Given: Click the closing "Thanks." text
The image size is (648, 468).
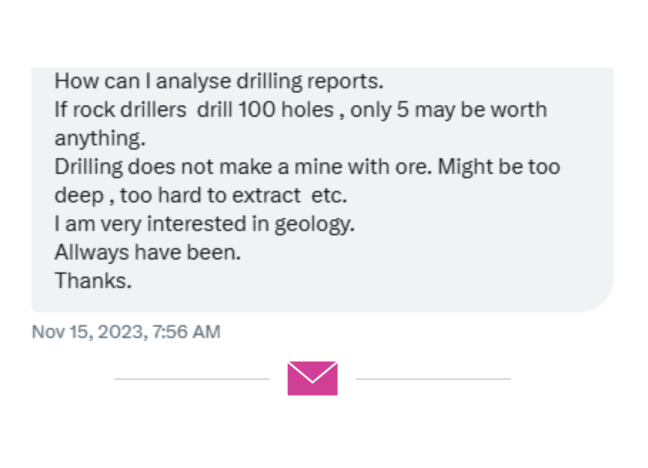Looking at the screenshot, I should pos(92,282).
